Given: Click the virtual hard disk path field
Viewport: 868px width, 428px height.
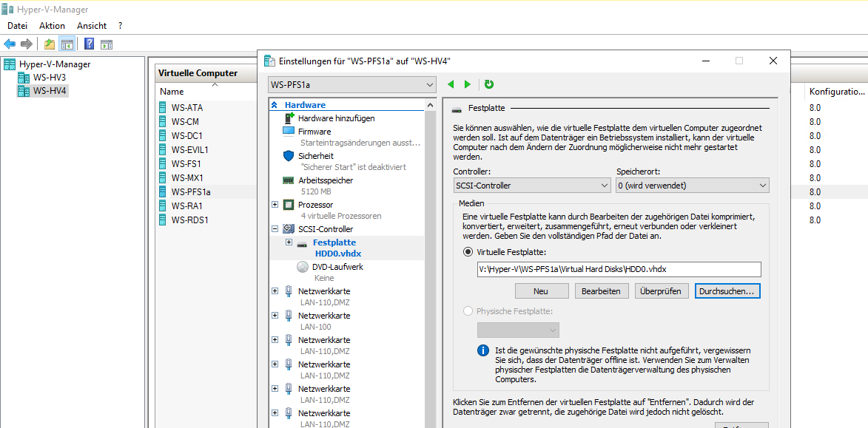Looking at the screenshot, I should tap(619, 269).
